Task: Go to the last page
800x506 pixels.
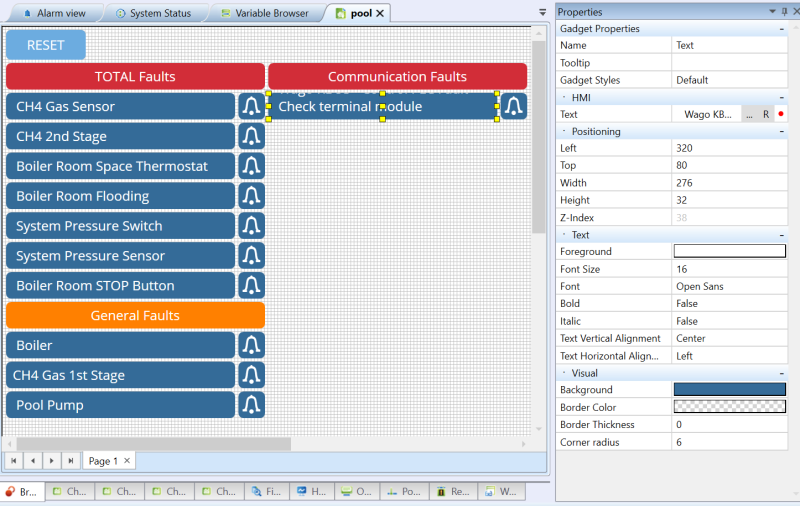Action: (70, 461)
